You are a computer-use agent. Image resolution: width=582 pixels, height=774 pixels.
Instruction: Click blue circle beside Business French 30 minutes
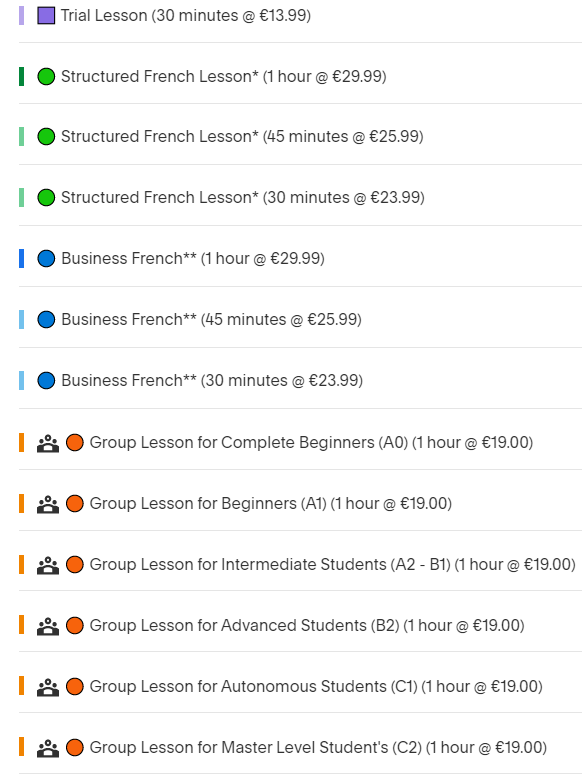[x=46, y=381]
